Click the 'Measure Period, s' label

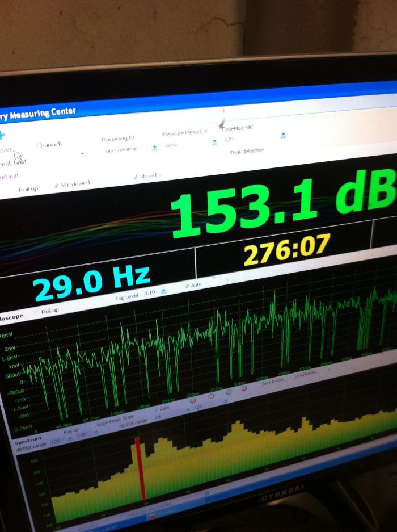[x=184, y=133]
